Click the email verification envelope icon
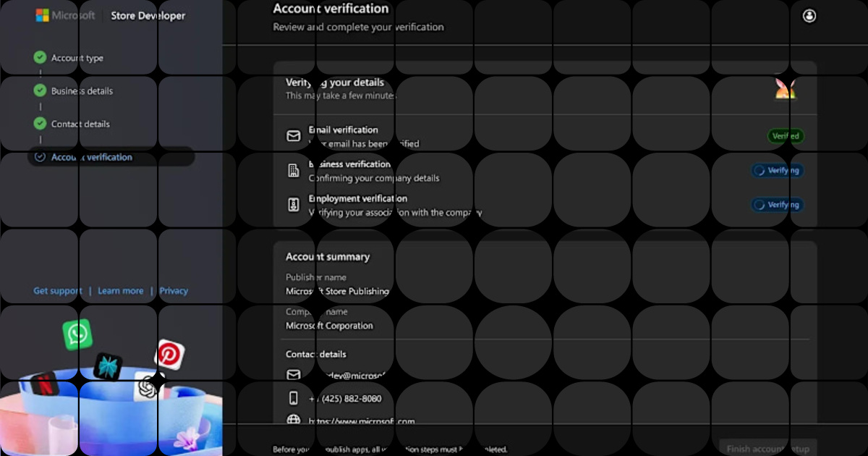The width and height of the screenshot is (868, 456). pos(294,136)
